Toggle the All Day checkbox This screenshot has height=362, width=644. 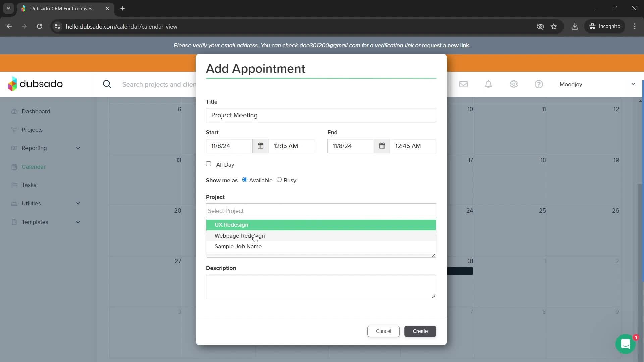(208, 164)
